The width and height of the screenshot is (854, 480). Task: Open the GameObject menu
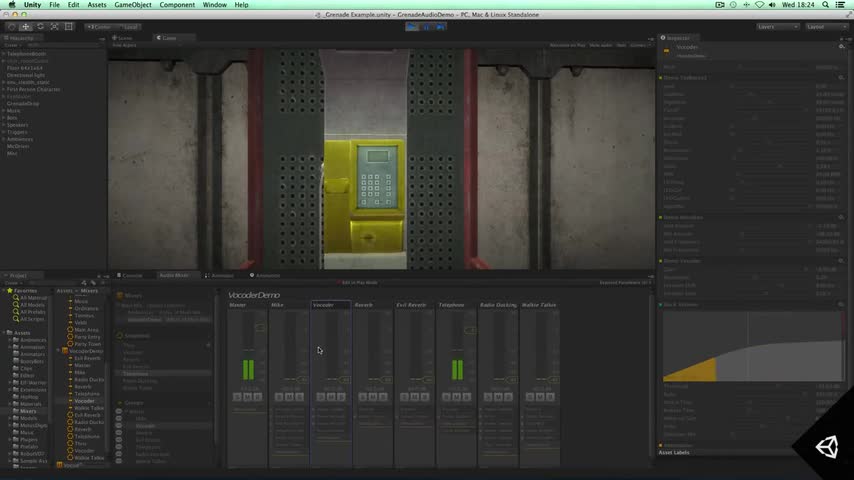pyautogui.click(x=132, y=5)
